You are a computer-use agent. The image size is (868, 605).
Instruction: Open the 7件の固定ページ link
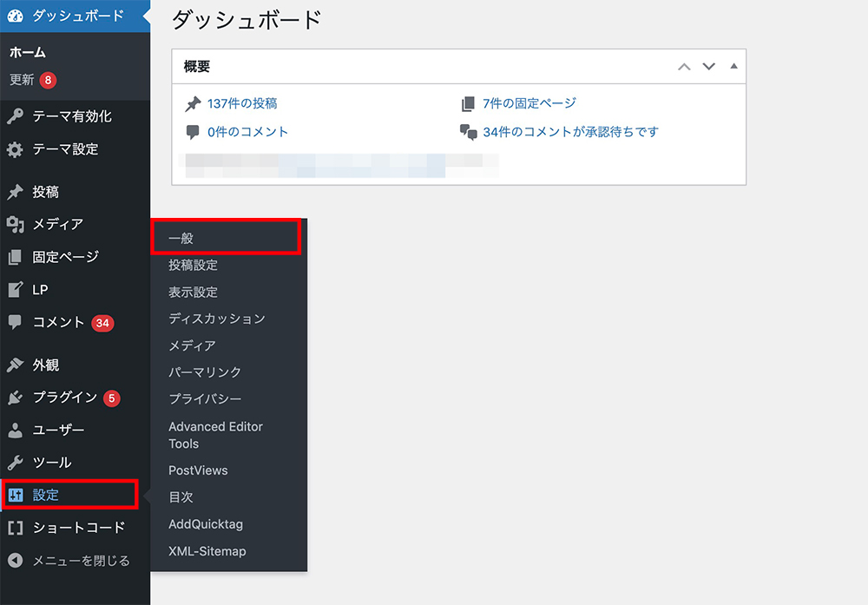pos(529,103)
